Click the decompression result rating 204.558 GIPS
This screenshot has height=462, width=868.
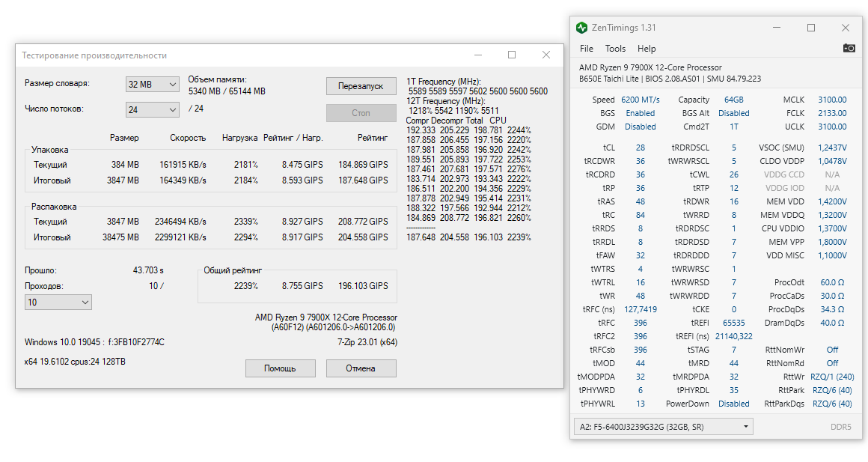coord(363,237)
